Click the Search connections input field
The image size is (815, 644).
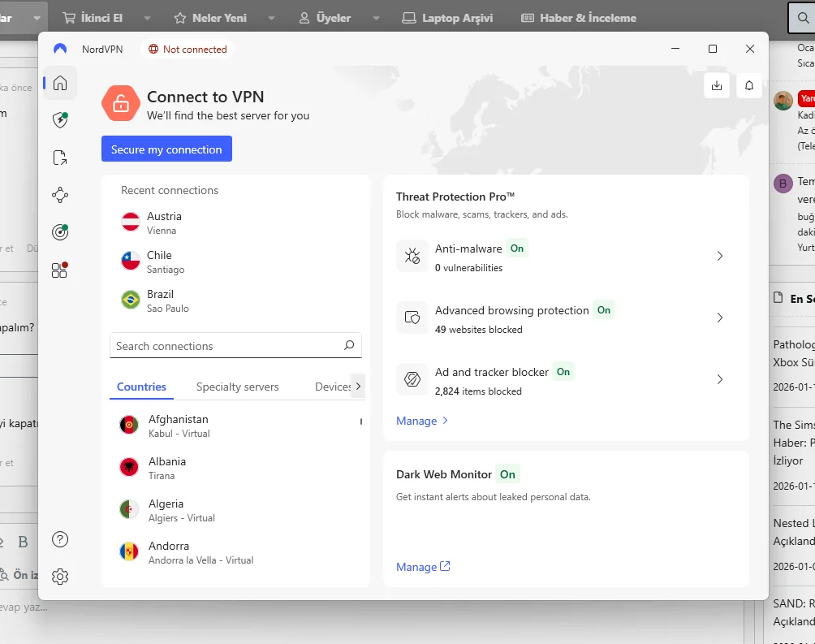pyautogui.click(x=235, y=345)
